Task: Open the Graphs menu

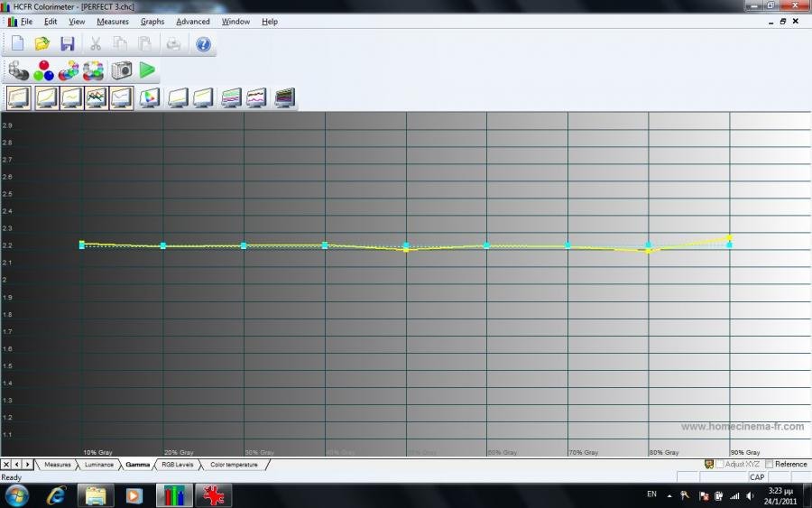Action: [152, 22]
